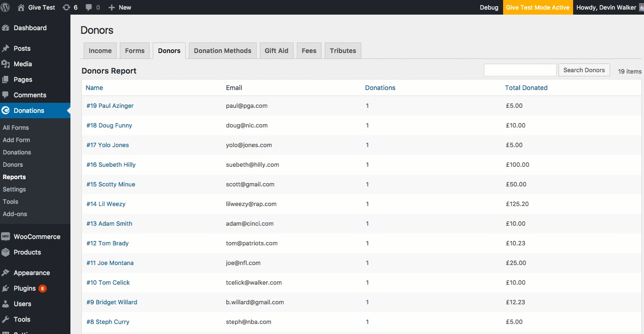
Task: Click the Give Donations logo icon
Action: [x=5, y=111]
